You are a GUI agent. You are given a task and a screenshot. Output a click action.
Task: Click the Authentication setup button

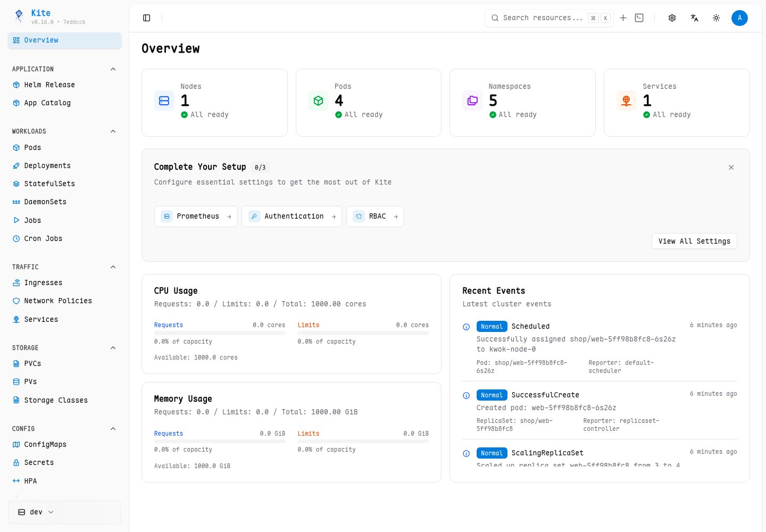coord(292,217)
